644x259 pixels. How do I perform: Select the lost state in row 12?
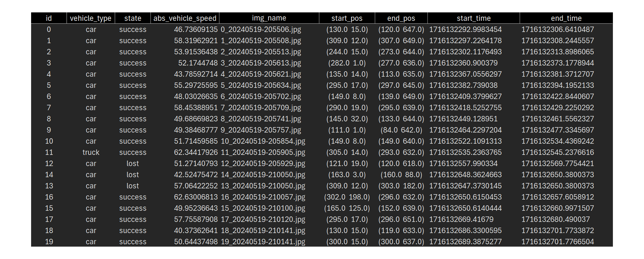pyautogui.click(x=133, y=164)
